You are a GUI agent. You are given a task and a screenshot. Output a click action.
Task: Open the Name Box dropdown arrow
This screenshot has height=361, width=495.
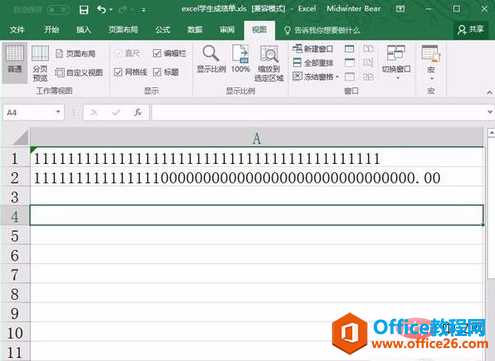[x=58, y=112]
